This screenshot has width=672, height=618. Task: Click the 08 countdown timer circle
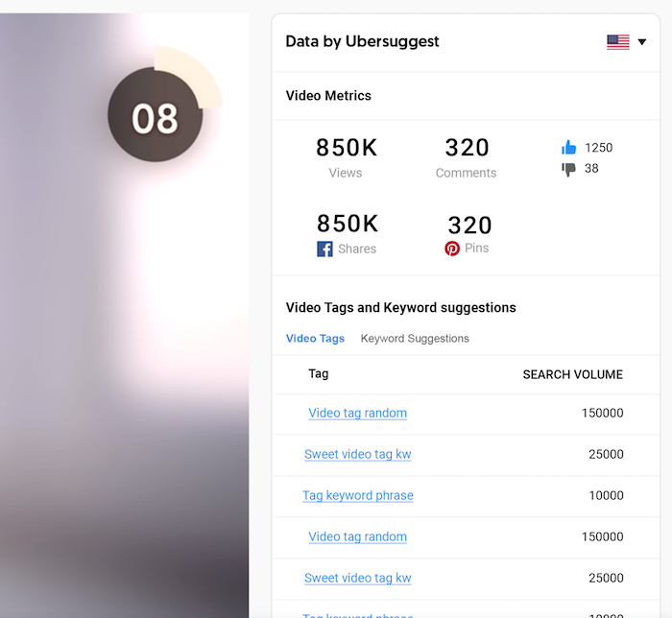click(156, 114)
